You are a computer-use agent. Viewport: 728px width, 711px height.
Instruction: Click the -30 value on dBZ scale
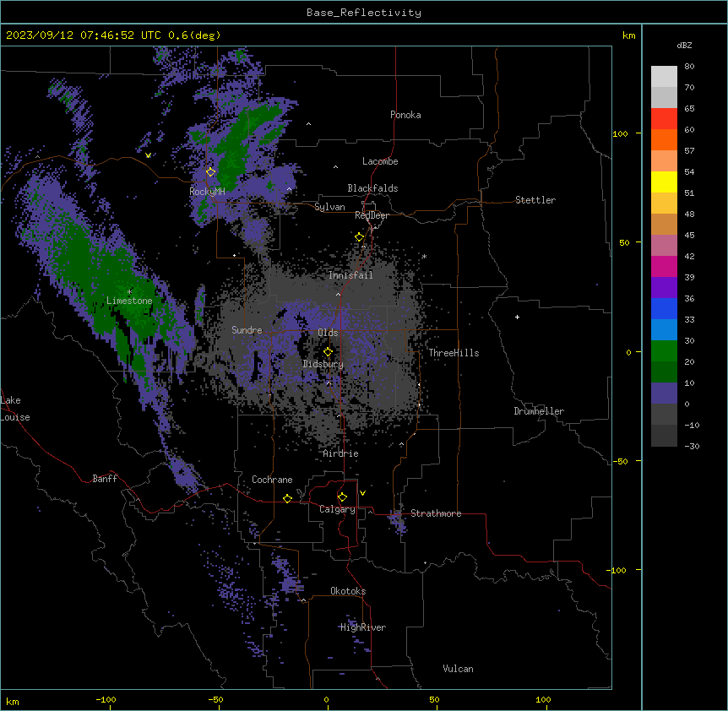[692, 447]
